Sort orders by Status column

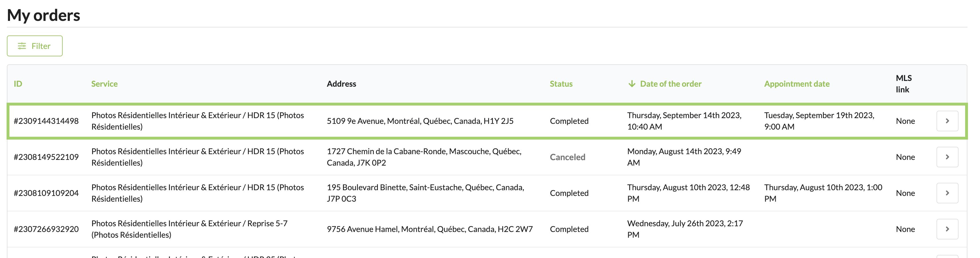coord(561,84)
